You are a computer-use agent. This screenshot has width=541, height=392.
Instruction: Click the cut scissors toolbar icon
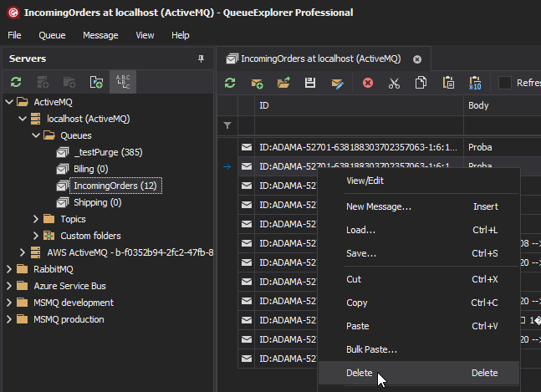pos(394,83)
